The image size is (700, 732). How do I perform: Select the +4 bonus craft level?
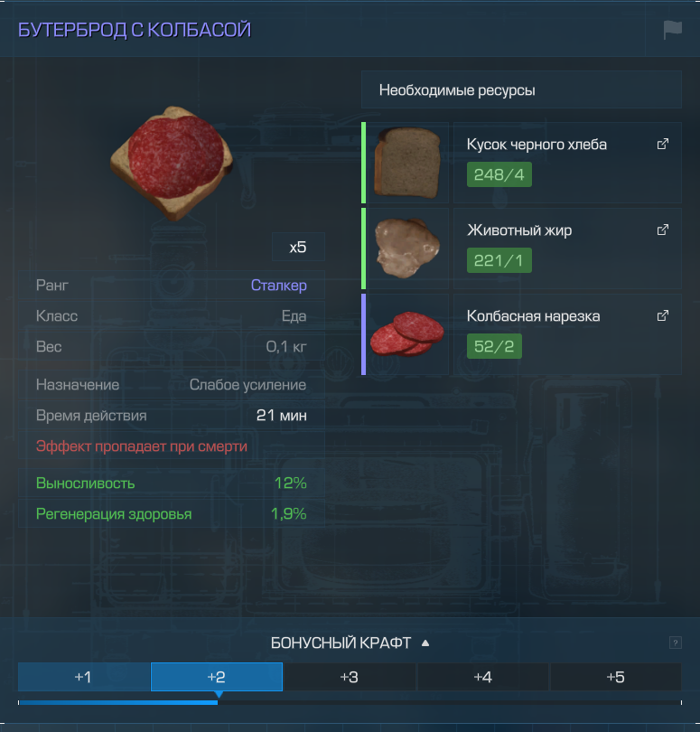click(x=482, y=677)
